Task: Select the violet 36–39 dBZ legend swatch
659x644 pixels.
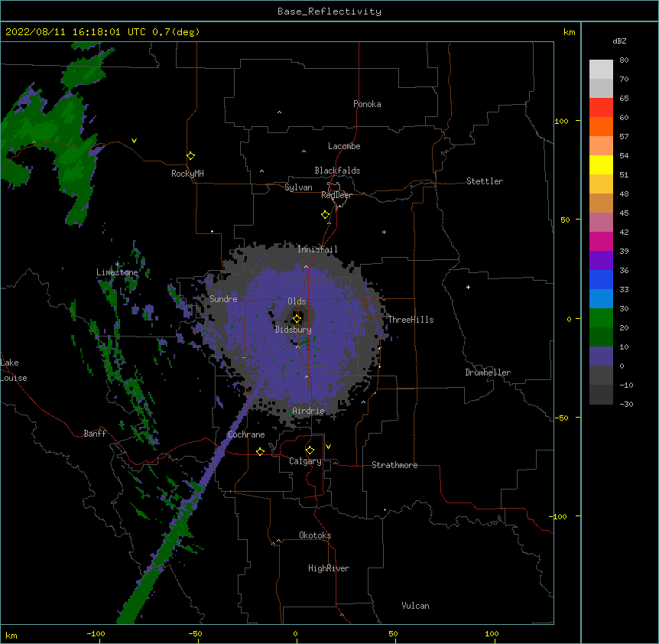Action: 601,261
